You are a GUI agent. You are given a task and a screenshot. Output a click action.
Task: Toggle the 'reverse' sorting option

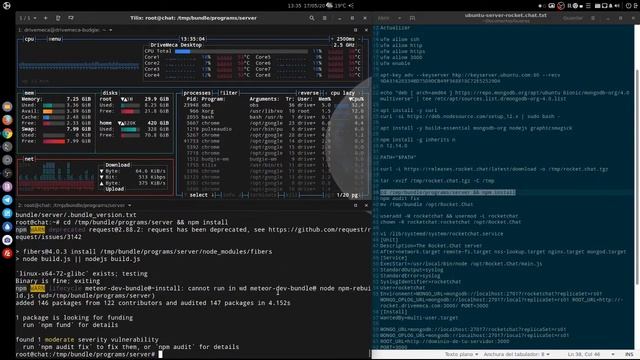coord(309,93)
